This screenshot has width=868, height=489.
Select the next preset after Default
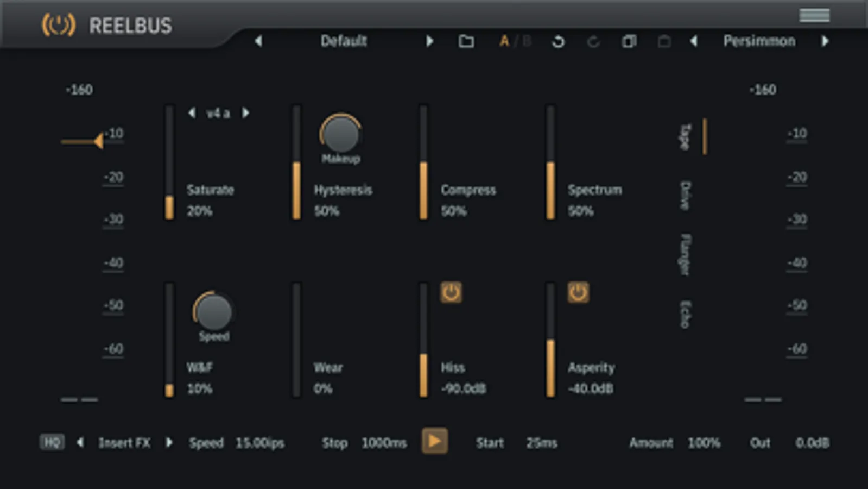(429, 41)
